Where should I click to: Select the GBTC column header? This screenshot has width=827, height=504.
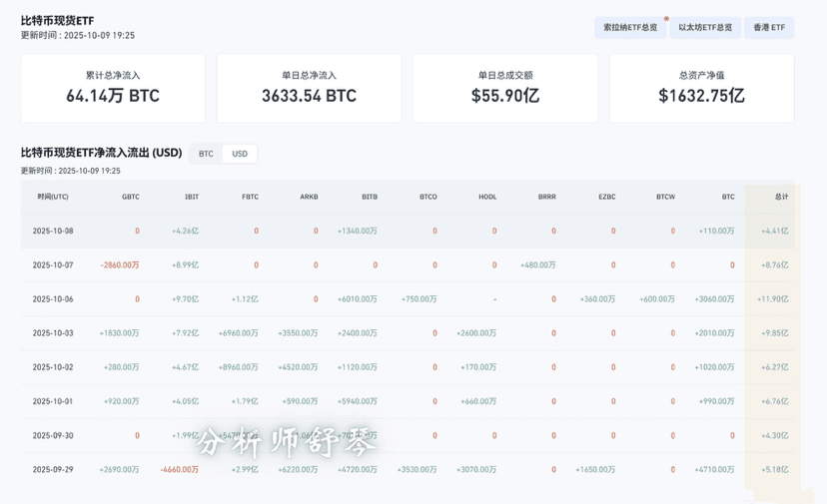click(x=130, y=197)
